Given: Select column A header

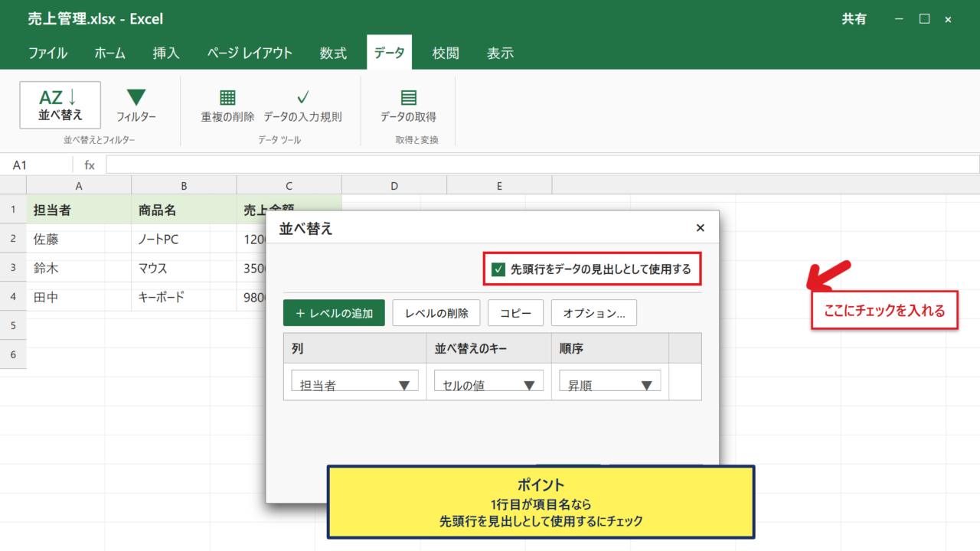Looking at the screenshot, I should 79,185.
